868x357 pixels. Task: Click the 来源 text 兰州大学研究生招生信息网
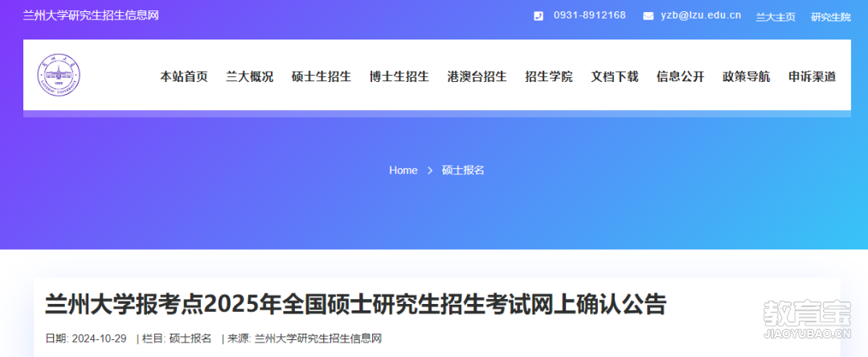click(318, 339)
